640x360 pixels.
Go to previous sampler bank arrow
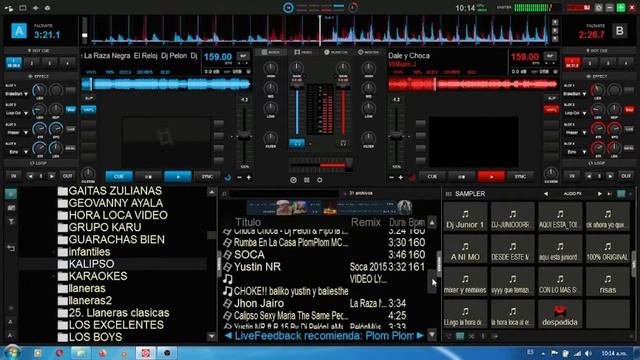[x=546, y=194]
